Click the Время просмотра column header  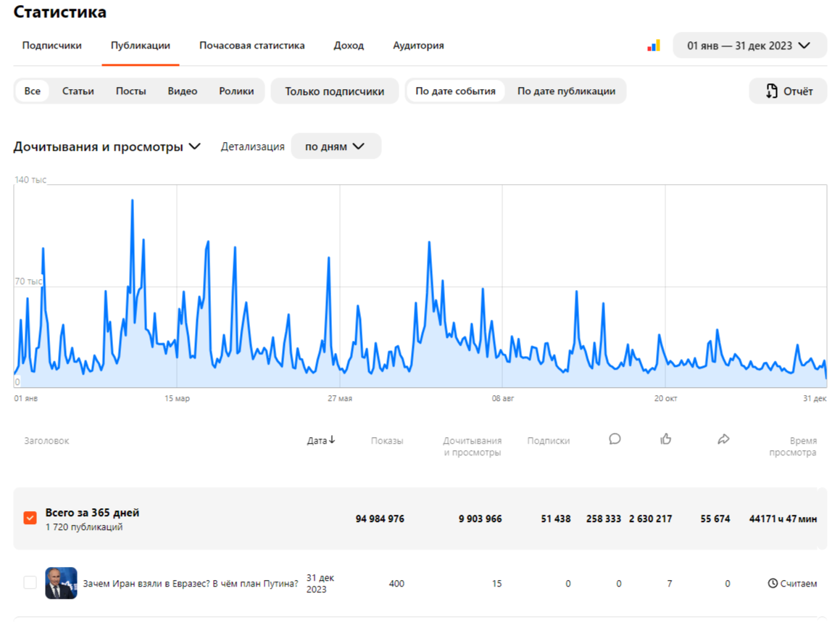[793, 446]
